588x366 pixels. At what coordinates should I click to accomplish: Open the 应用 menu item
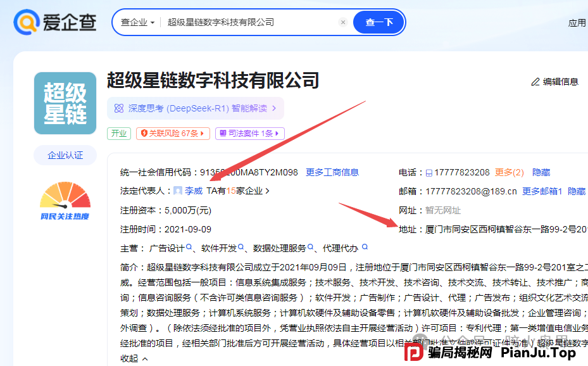[x=577, y=22]
